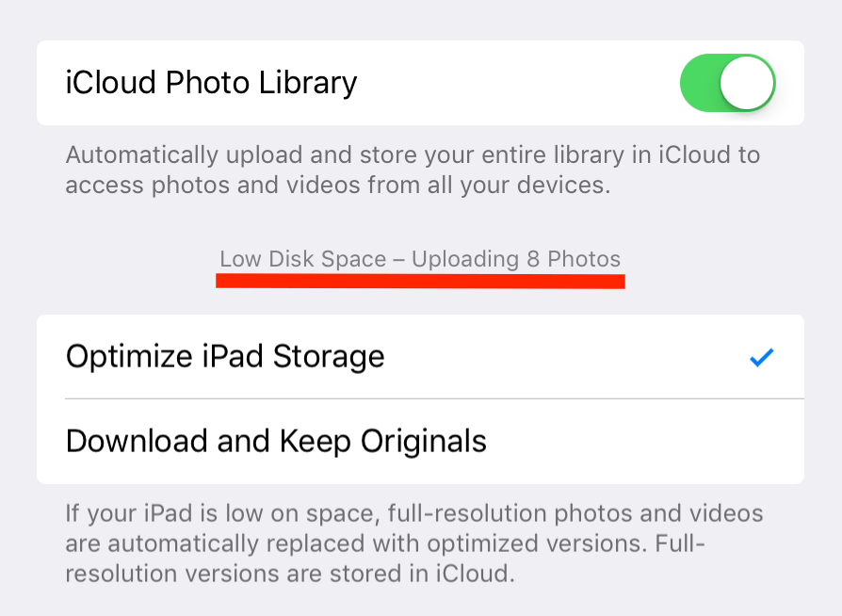Tap the "Uploading 8 Photos" text
Image resolution: width=842 pixels, height=616 pixels.
(x=516, y=259)
